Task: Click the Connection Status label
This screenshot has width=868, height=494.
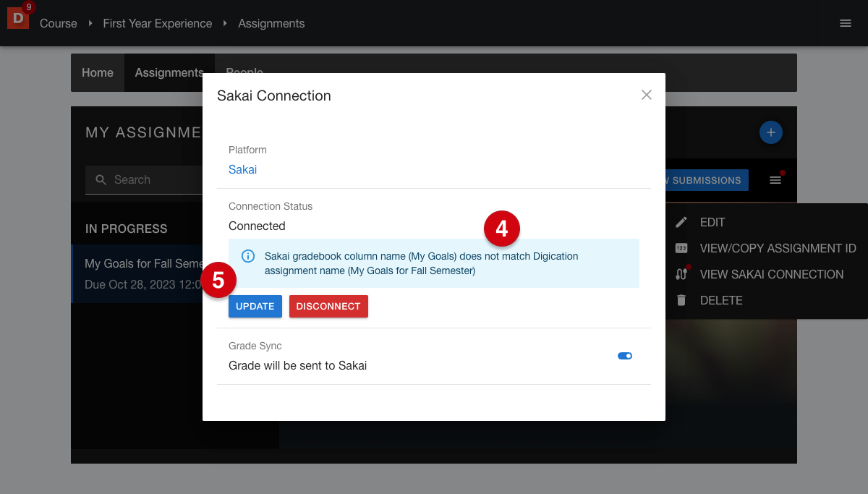Action: pyautogui.click(x=271, y=206)
